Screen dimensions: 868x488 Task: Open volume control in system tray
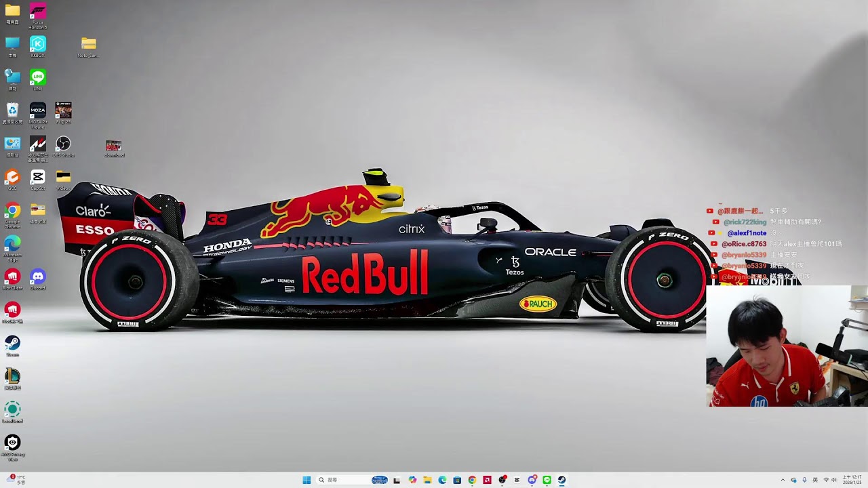point(834,480)
